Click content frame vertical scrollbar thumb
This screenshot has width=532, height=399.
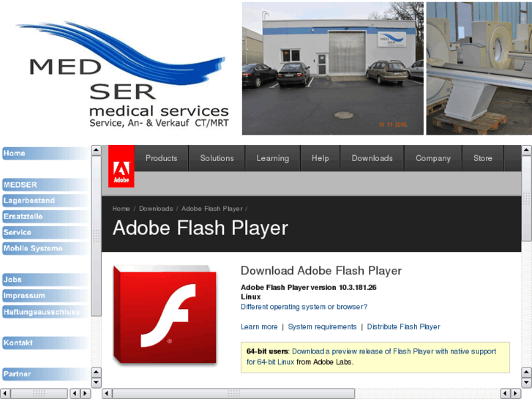527,198
